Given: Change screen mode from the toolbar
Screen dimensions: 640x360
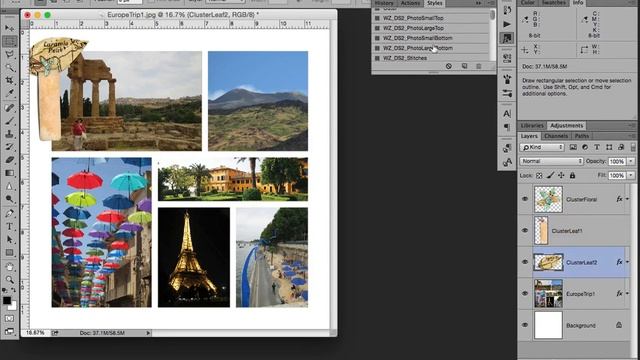Looking at the screenshot, I should coord(9,331).
